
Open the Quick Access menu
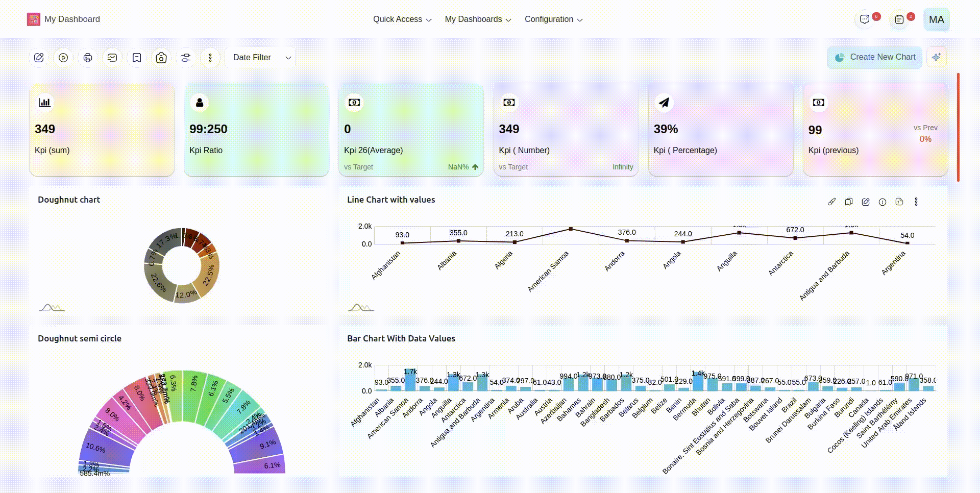click(402, 19)
